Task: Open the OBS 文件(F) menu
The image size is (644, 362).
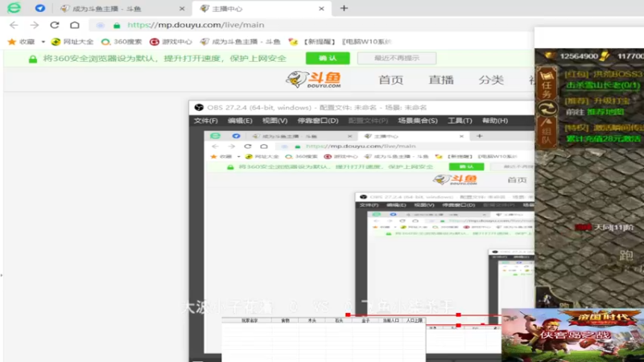Action: [x=206, y=121]
